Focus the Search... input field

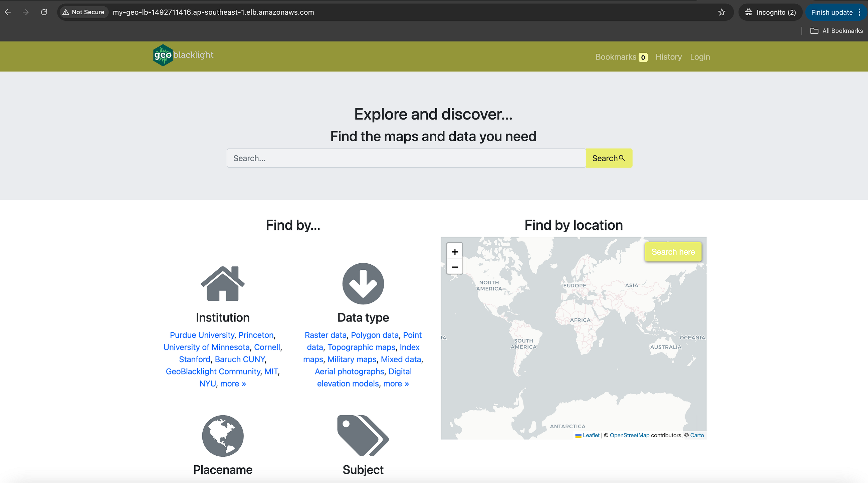click(406, 158)
